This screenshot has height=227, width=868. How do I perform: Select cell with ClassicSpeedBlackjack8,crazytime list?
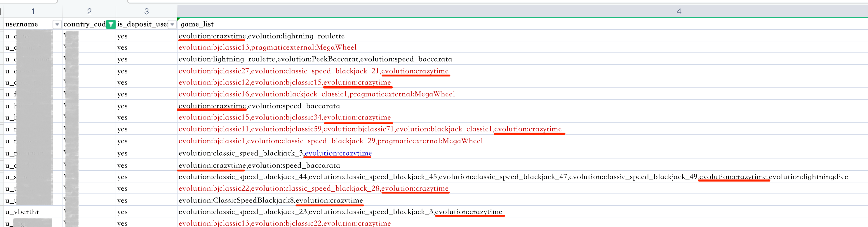coord(523,200)
